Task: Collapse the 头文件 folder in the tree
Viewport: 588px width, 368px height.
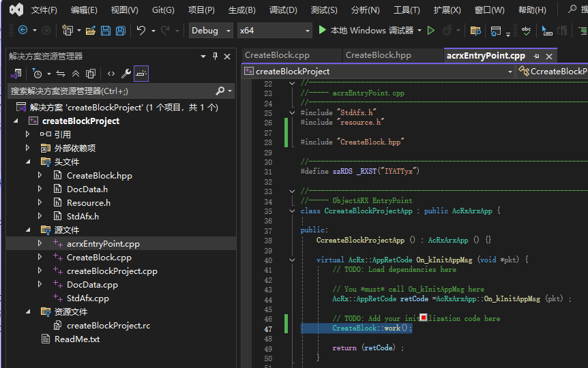Action: [28, 162]
